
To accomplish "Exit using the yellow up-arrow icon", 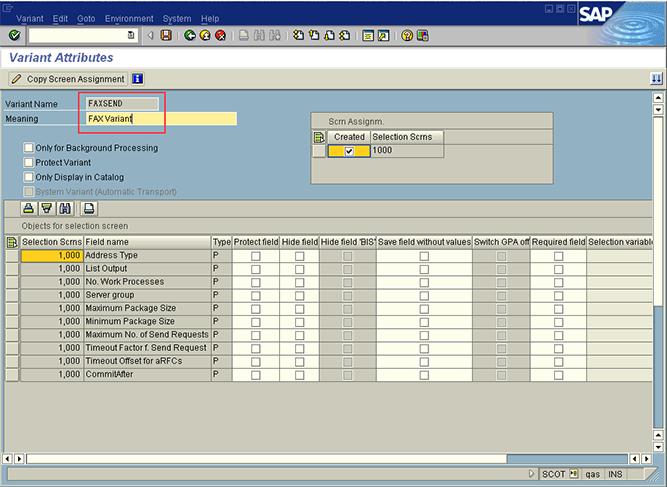I will (205, 35).
